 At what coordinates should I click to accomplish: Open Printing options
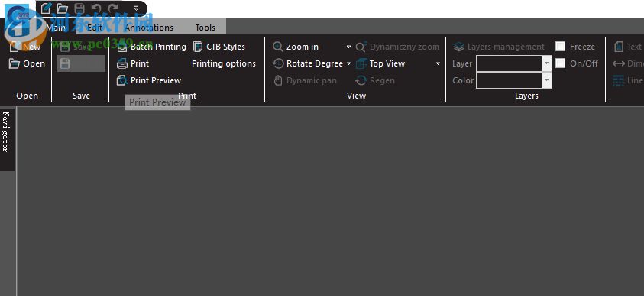point(224,63)
